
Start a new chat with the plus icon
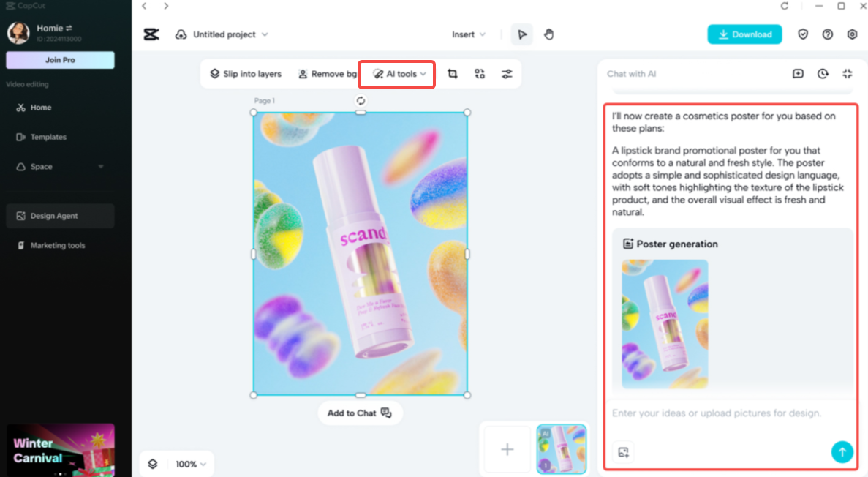pos(799,73)
